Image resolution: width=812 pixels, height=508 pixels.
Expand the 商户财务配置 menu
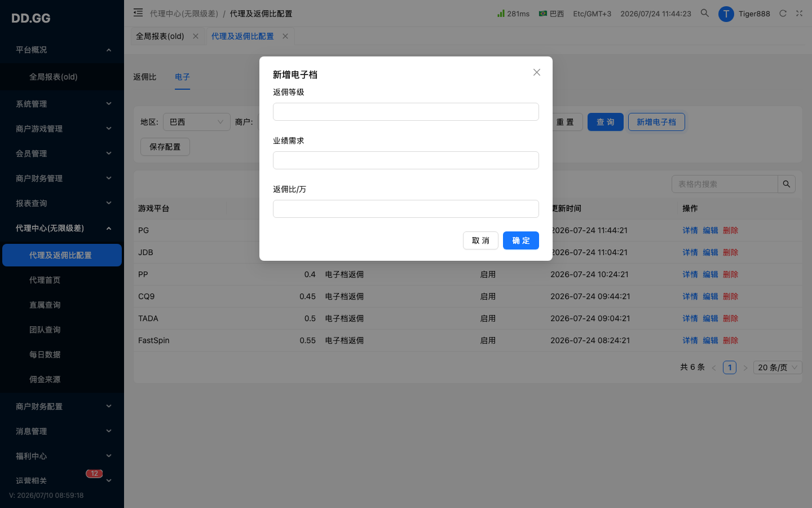pos(62,406)
